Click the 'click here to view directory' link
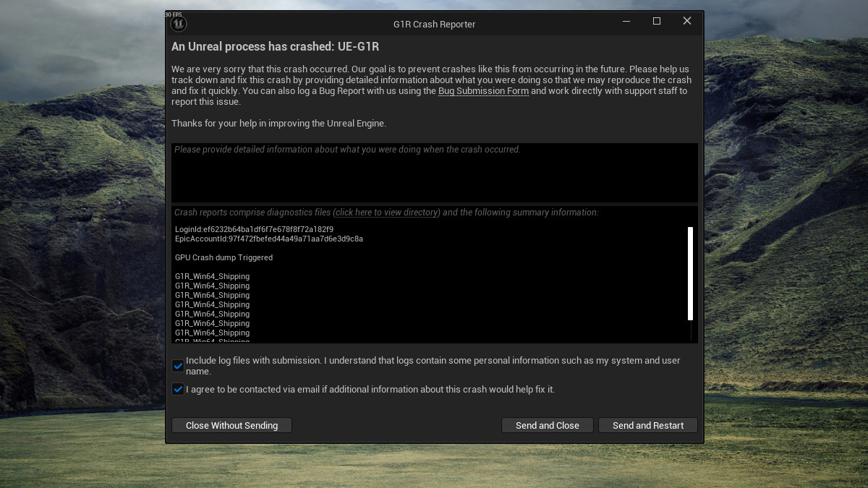This screenshot has height=488, width=868. coord(387,213)
